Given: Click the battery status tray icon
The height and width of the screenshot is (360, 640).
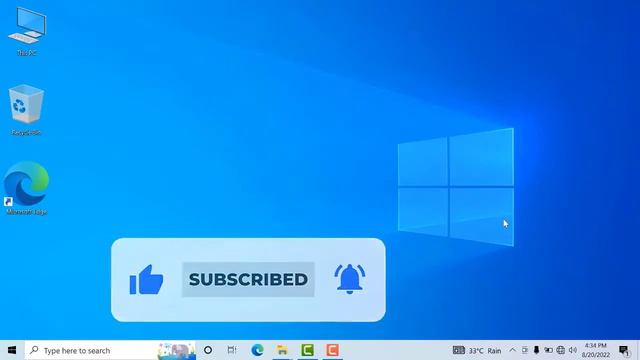Looking at the screenshot, I should click(548, 350).
